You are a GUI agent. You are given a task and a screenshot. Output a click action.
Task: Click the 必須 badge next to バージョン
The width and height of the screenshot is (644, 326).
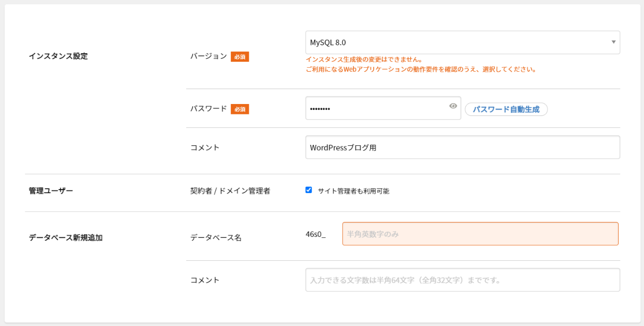[240, 57]
